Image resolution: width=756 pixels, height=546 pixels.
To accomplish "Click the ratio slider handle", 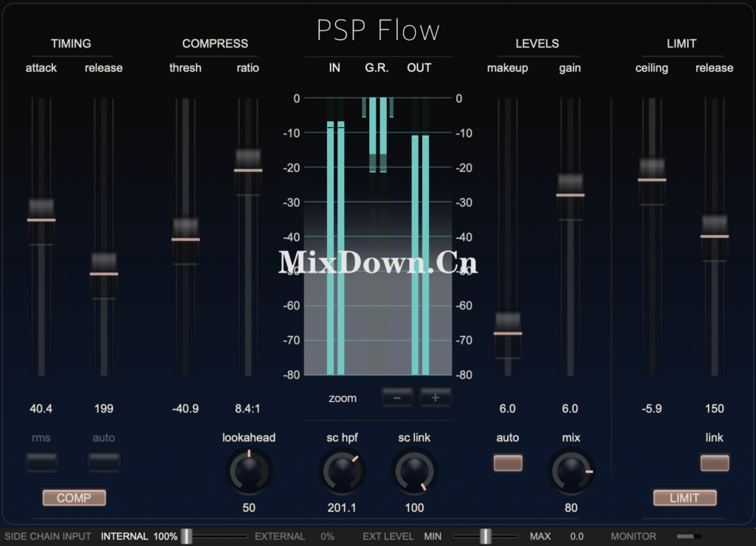I will click(248, 171).
